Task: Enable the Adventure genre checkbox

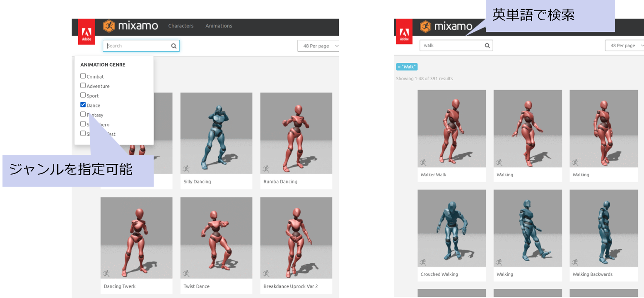Action: (x=83, y=85)
